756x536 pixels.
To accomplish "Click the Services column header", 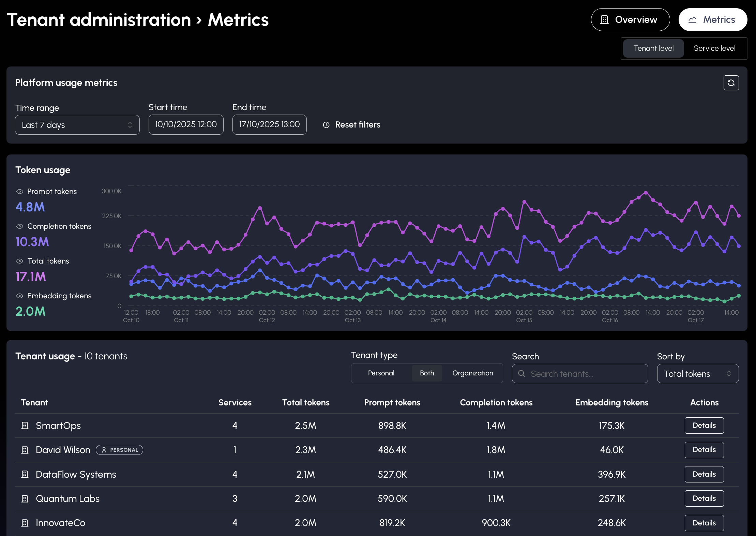I will click(x=235, y=403).
